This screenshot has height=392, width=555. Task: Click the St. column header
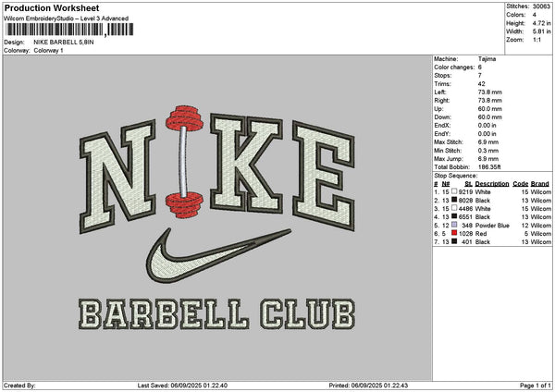click(x=468, y=184)
